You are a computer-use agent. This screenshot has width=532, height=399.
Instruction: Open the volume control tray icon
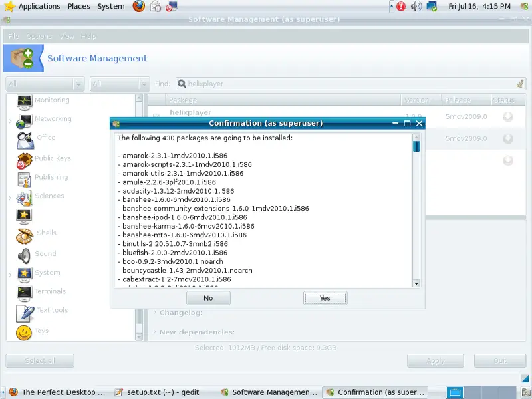coord(416,6)
